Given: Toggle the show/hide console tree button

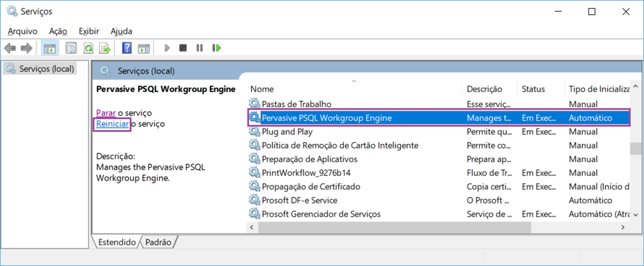Looking at the screenshot, I should [49, 48].
